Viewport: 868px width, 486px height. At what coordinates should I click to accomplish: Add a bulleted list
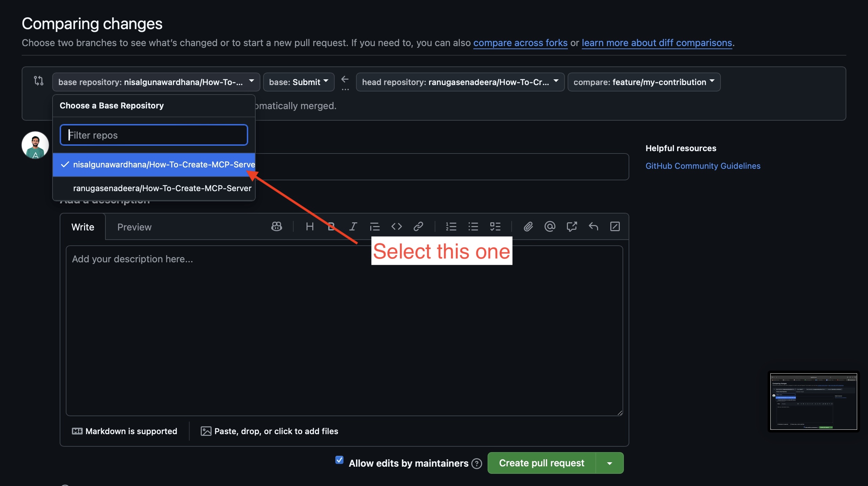click(x=473, y=226)
